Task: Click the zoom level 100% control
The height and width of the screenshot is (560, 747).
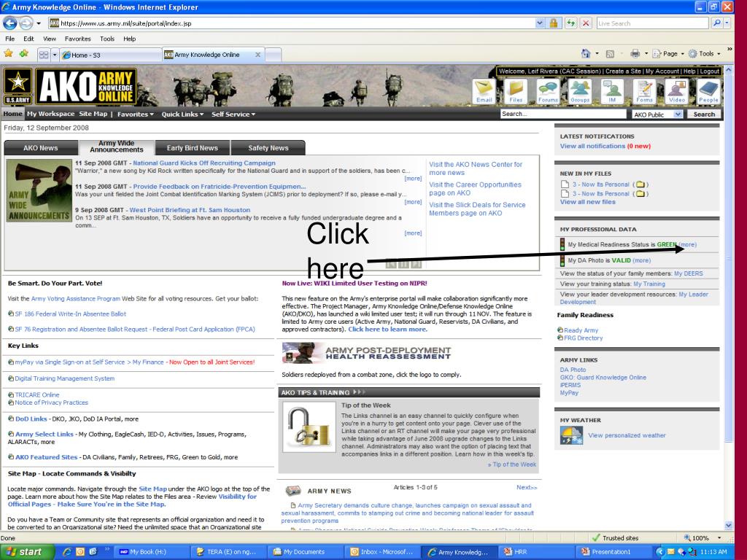Action: click(703, 538)
